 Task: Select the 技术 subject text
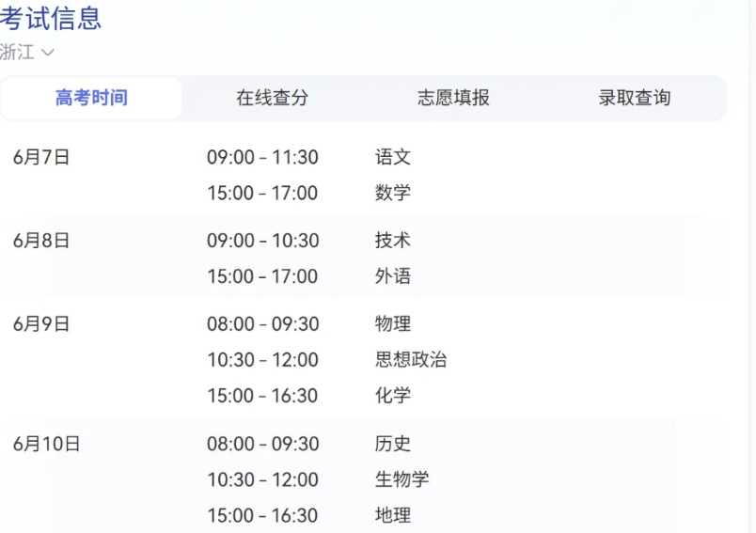coord(393,241)
